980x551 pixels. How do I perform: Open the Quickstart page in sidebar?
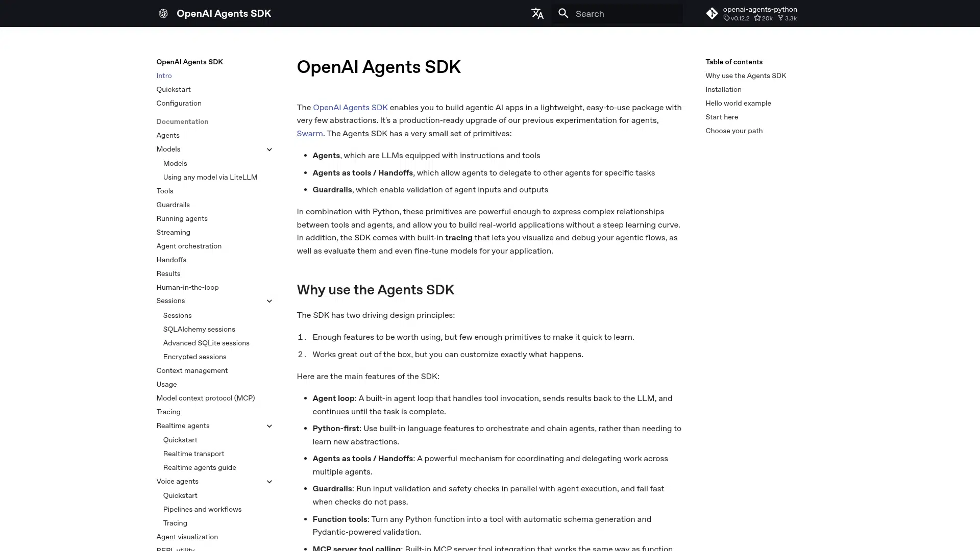point(174,89)
